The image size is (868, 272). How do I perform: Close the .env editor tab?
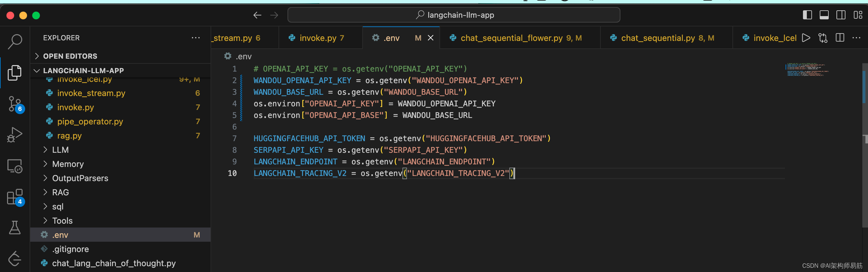coord(431,38)
